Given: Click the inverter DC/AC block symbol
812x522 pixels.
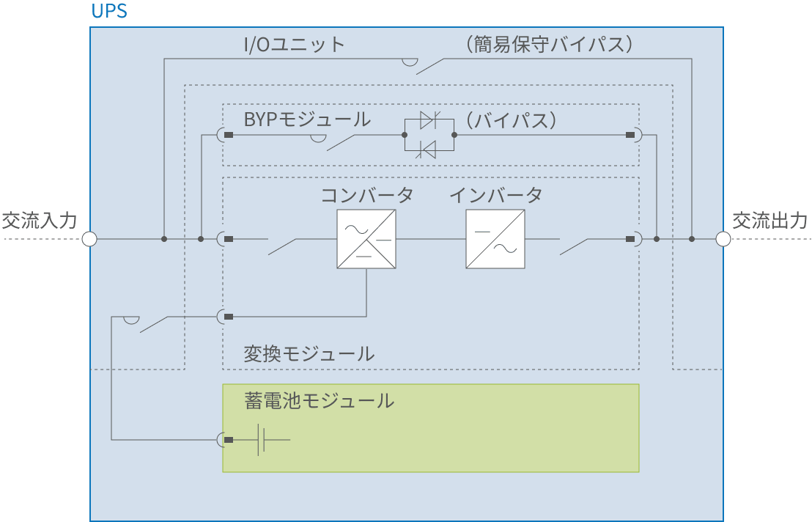Looking at the screenshot, I should click(x=495, y=239).
